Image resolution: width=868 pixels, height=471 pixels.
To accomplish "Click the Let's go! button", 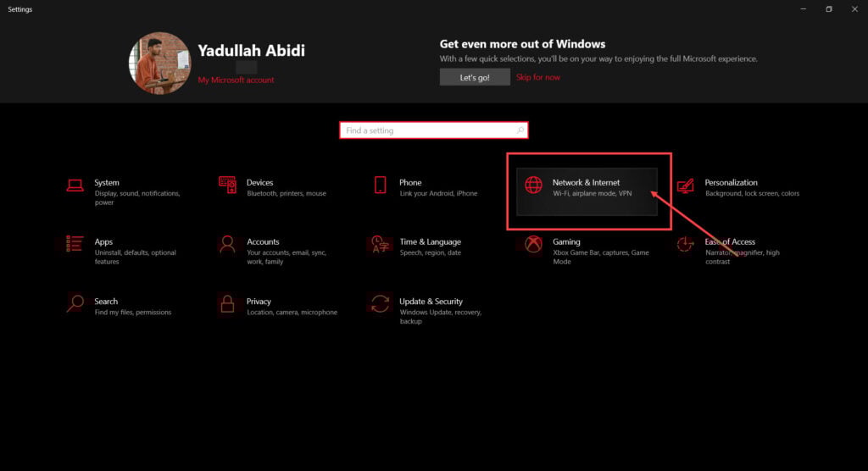I will [x=475, y=77].
